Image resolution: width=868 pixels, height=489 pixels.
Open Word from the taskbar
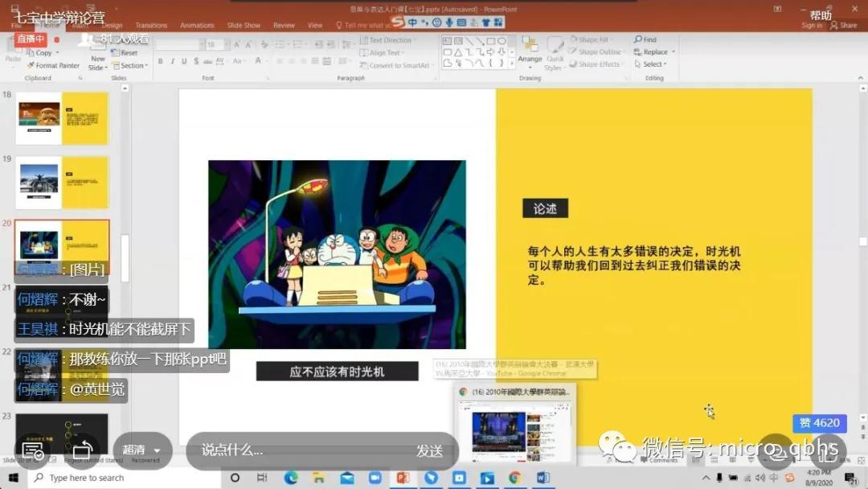click(542, 478)
